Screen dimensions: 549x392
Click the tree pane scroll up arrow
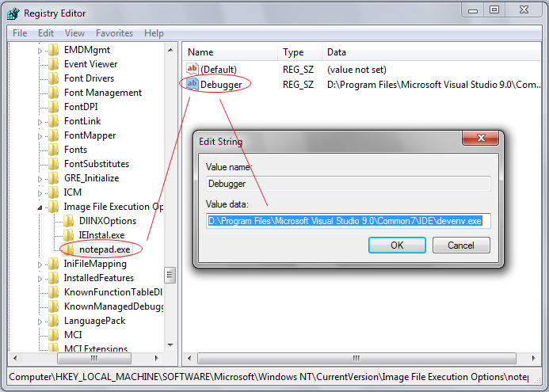coord(170,50)
